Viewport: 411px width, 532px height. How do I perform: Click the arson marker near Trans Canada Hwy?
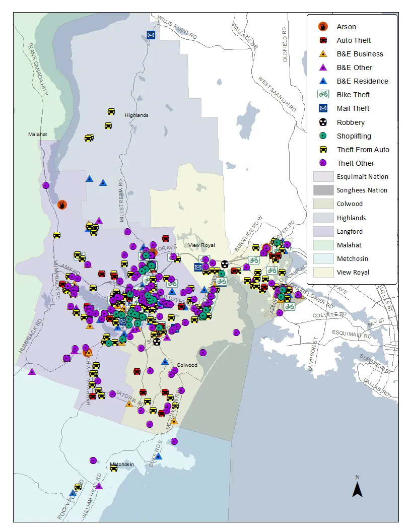pos(62,205)
